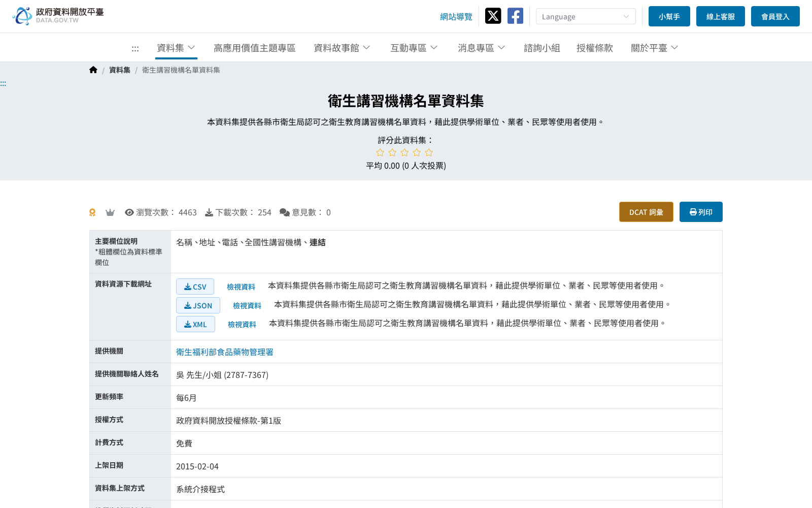
Task: Click the 系統介接程式 value
Action: 200,489
